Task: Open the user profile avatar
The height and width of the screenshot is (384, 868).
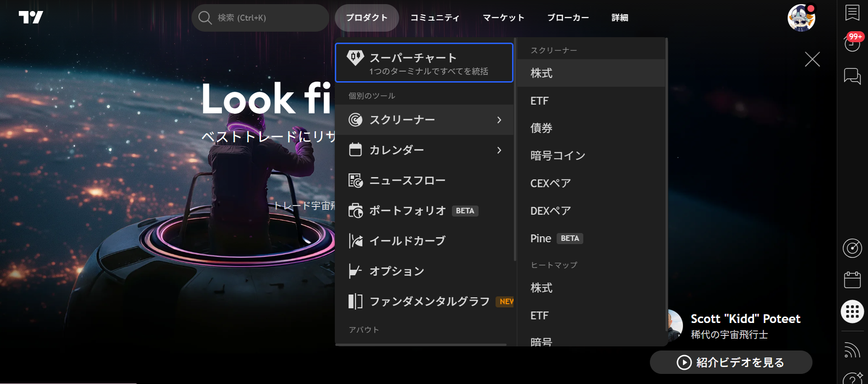Action: click(801, 18)
